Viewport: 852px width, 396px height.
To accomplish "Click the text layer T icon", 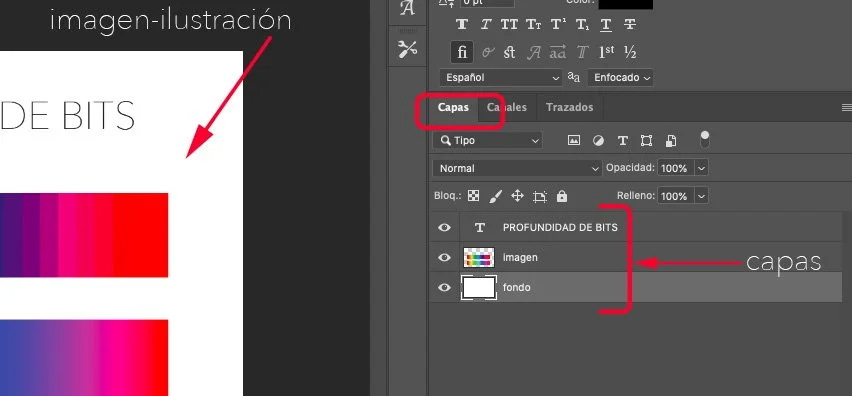I will pos(479,228).
